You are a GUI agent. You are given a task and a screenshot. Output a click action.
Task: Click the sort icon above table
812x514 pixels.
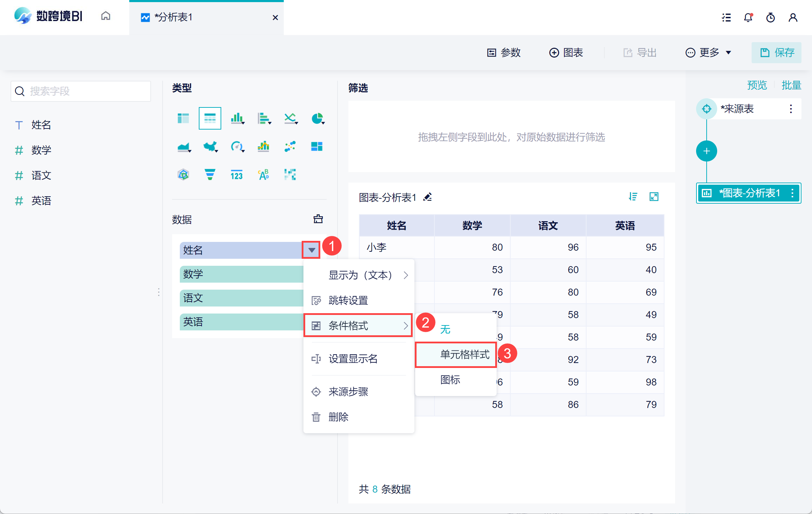(633, 197)
